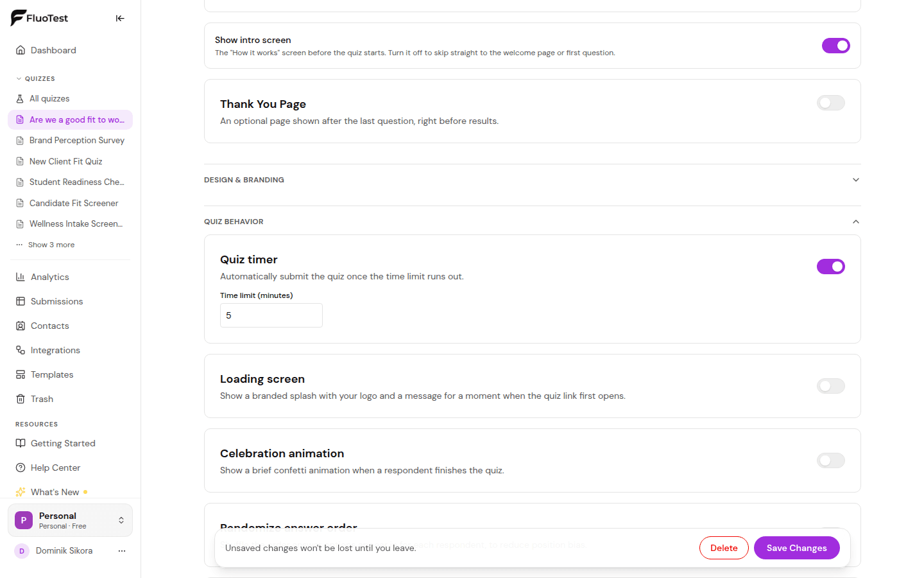Click the flask icon beside All quizzes

pyautogui.click(x=20, y=99)
